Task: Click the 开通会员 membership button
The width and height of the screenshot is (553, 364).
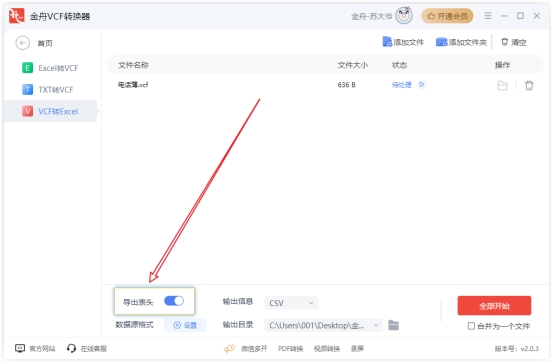Action: click(447, 16)
